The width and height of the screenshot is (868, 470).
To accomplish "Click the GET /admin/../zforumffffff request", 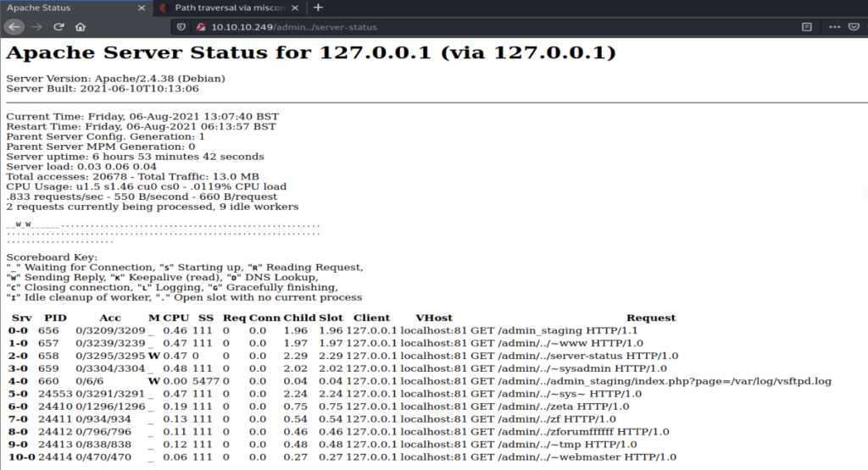I will pos(570,432).
